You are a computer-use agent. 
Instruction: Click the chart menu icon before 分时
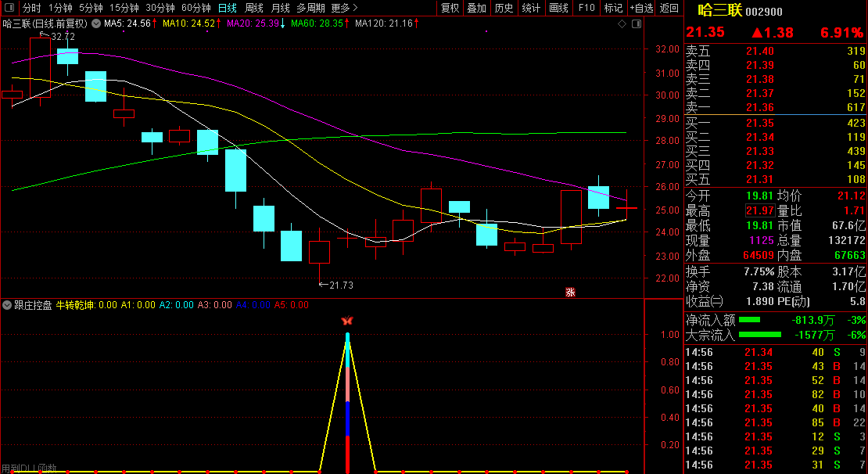pos(9,8)
